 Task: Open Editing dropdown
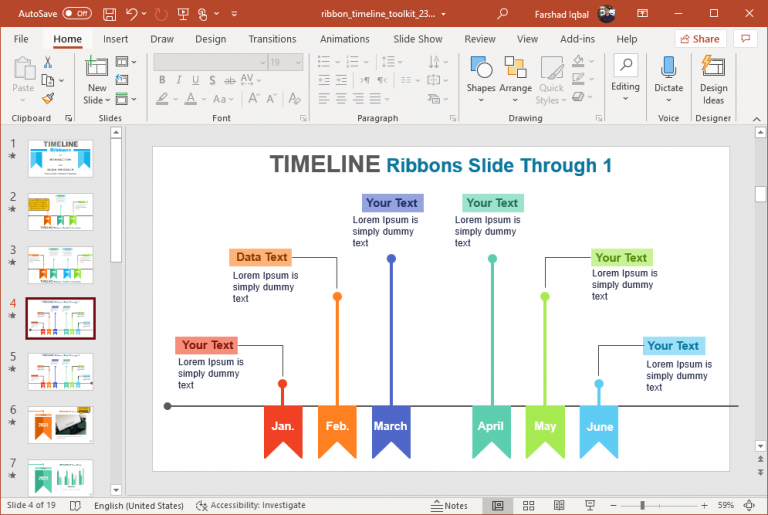coord(625,78)
